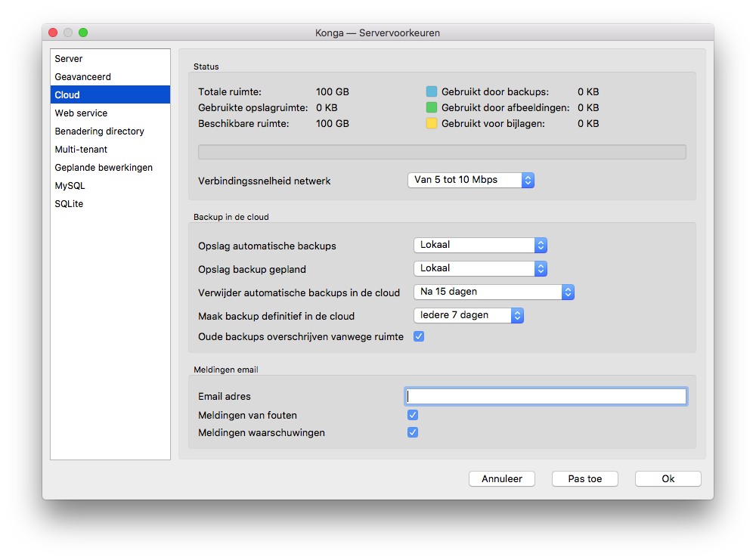Screen dimensions: 756x560
Task: Open the Geavanceerd section
Action: pos(110,76)
